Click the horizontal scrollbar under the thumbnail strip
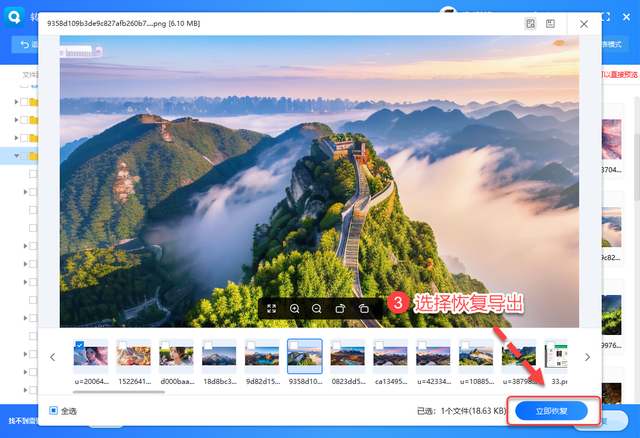 pyautogui.click(x=119, y=392)
